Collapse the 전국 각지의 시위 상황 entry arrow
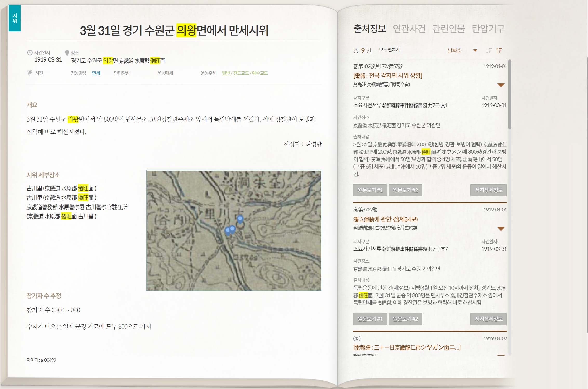This screenshot has width=588, height=389. [x=500, y=85]
